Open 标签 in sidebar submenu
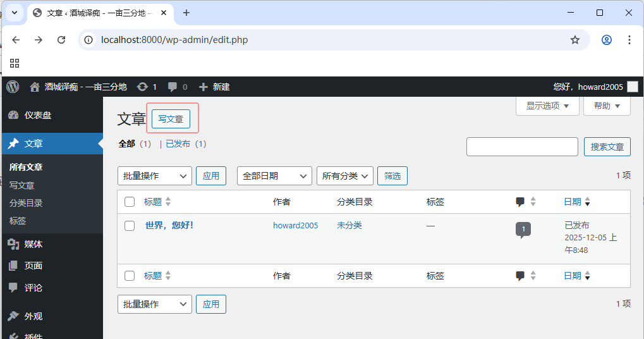 point(18,221)
